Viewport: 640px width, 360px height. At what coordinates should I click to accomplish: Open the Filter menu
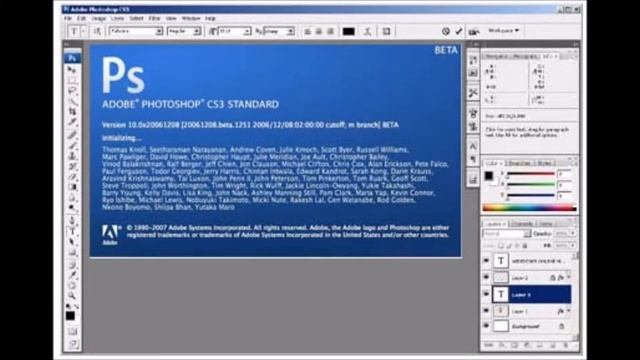[154, 18]
